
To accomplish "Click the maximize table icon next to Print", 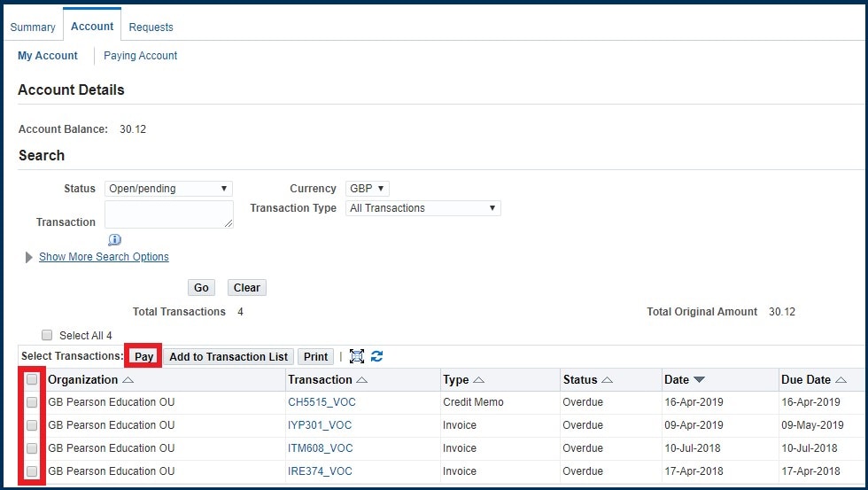I will coord(357,356).
